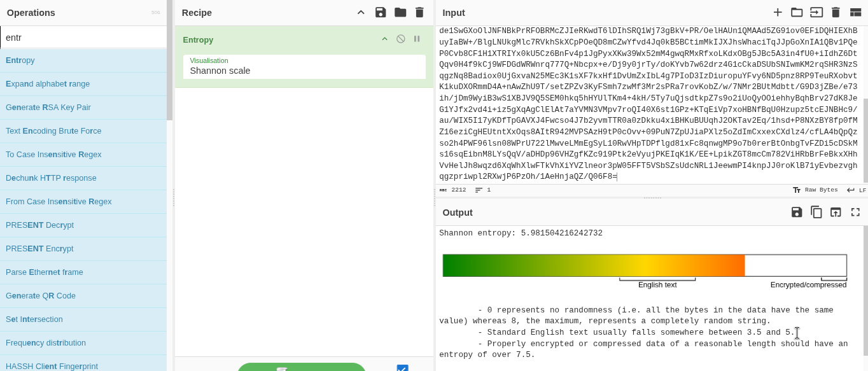Save the current recipe
Image resolution: width=868 pixels, height=371 pixels.
click(x=381, y=12)
